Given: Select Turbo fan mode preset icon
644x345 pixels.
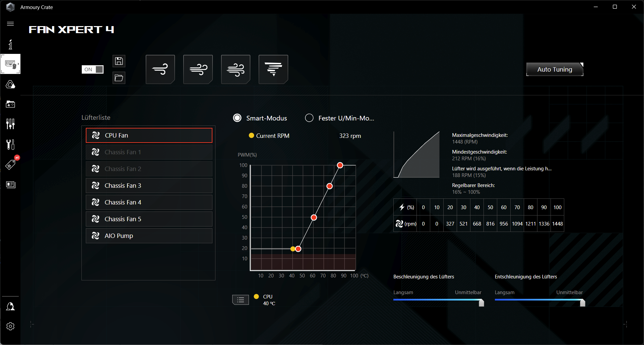Looking at the screenshot, I should 236,69.
